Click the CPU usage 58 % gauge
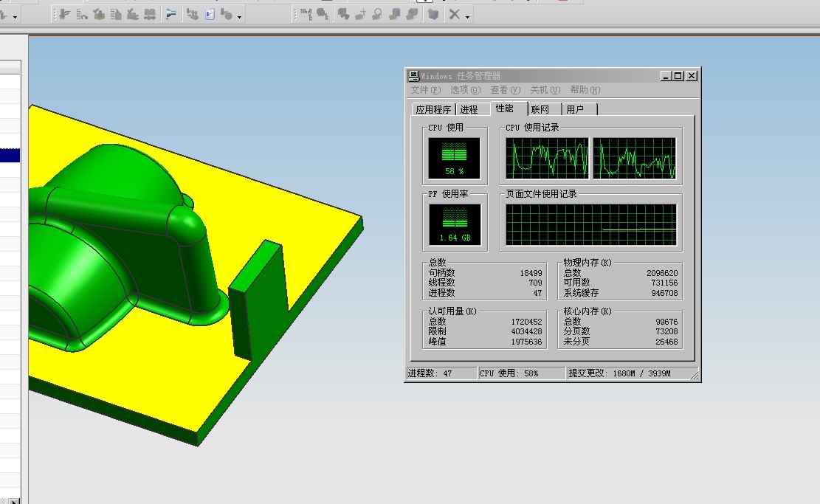The height and width of the screenshot is (504, 820). [454, 159]
